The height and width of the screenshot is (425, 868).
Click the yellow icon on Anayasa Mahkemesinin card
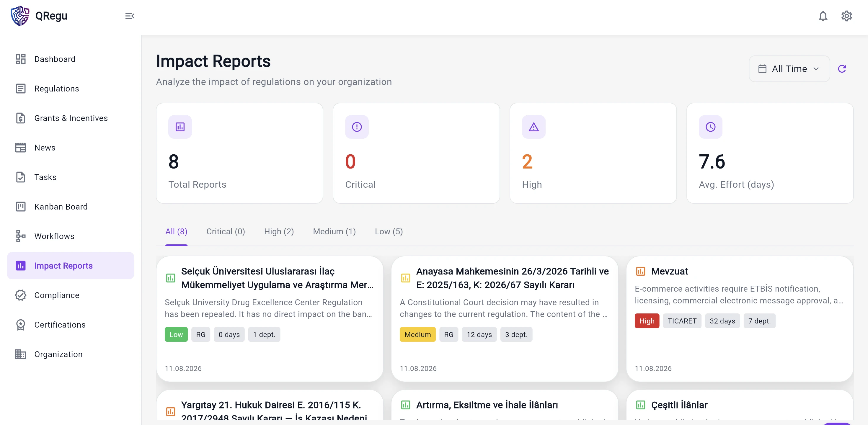405,278
